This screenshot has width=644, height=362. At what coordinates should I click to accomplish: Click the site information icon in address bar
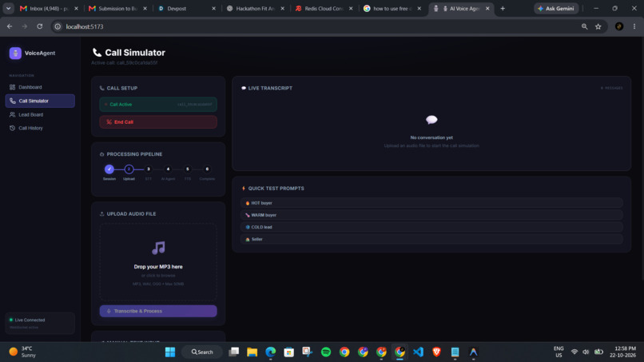58,26
